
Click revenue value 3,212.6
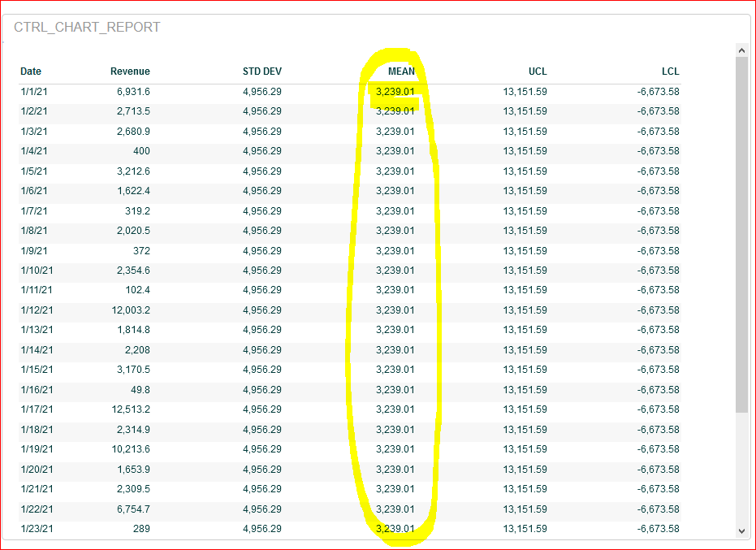(x=133, y=171)
